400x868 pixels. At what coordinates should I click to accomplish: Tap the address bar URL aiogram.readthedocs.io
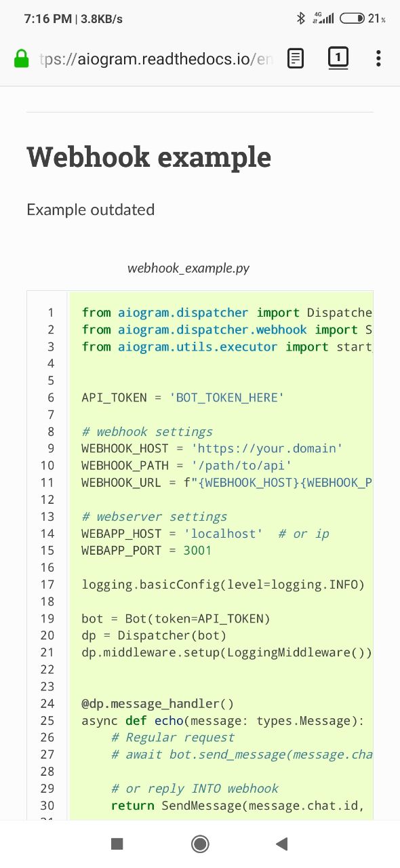[157, 59]
